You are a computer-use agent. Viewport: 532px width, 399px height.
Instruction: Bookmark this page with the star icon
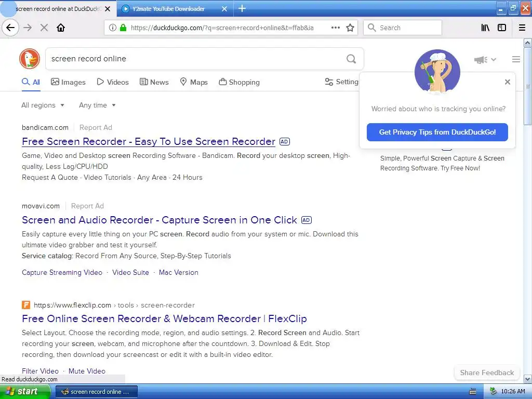click(x=350, y=28)
